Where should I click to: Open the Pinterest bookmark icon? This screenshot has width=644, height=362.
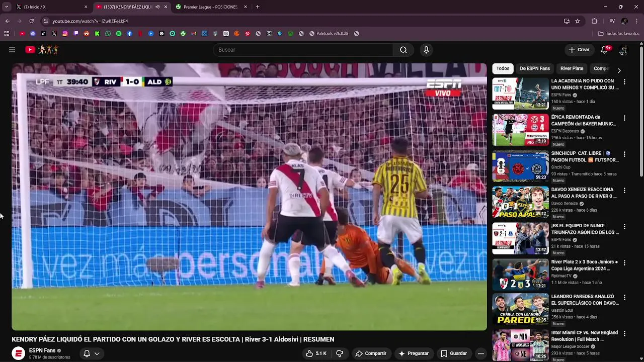point(248,34)
